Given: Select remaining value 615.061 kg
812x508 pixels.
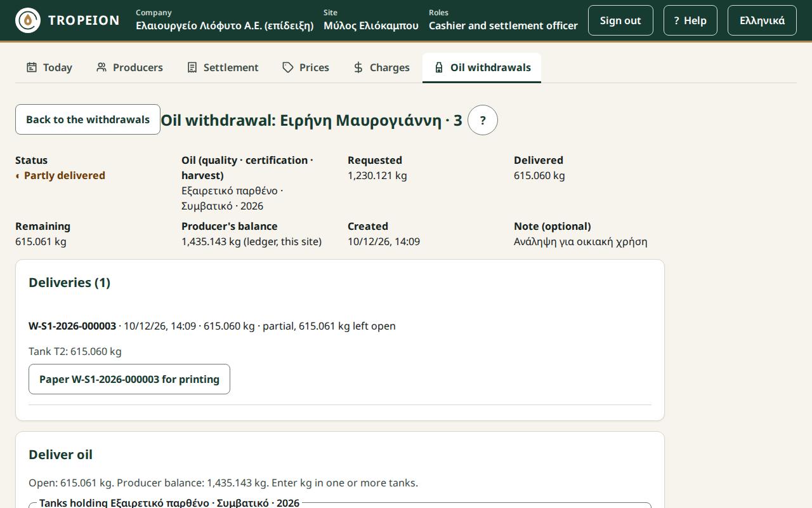Looking at the screenshot, I should click(x=41, y=242).
